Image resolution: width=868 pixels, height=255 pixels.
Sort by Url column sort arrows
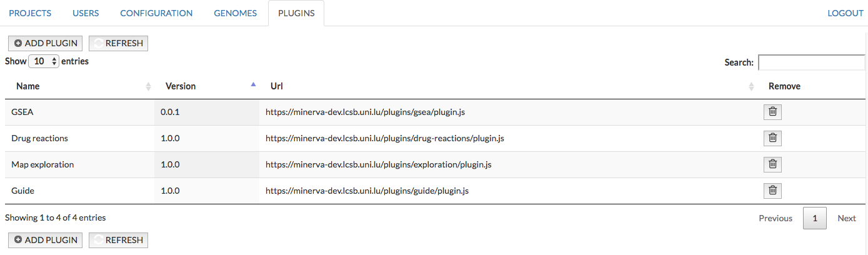click(x=751, y=86)
